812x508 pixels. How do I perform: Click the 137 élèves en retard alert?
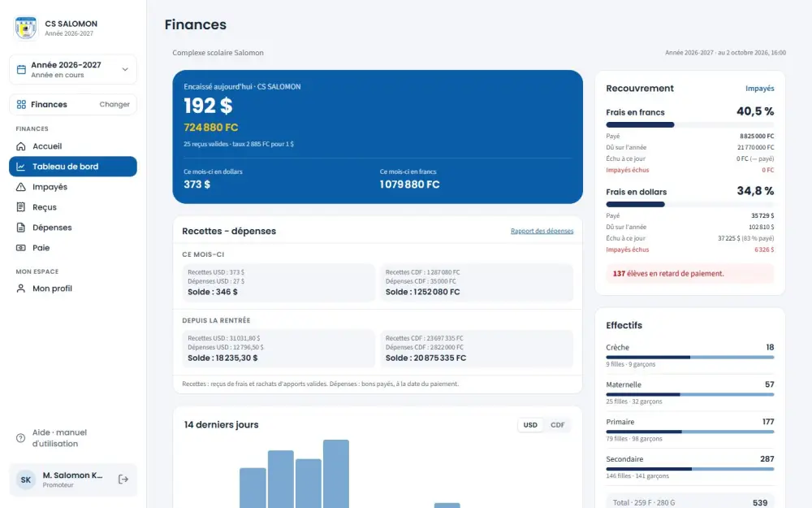click(689, 274)
